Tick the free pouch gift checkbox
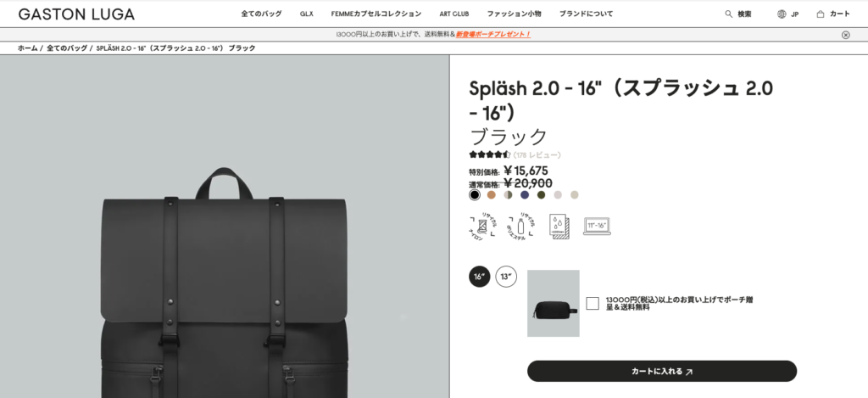The width and height of the screenshot is (868, 398). point(593,303)
